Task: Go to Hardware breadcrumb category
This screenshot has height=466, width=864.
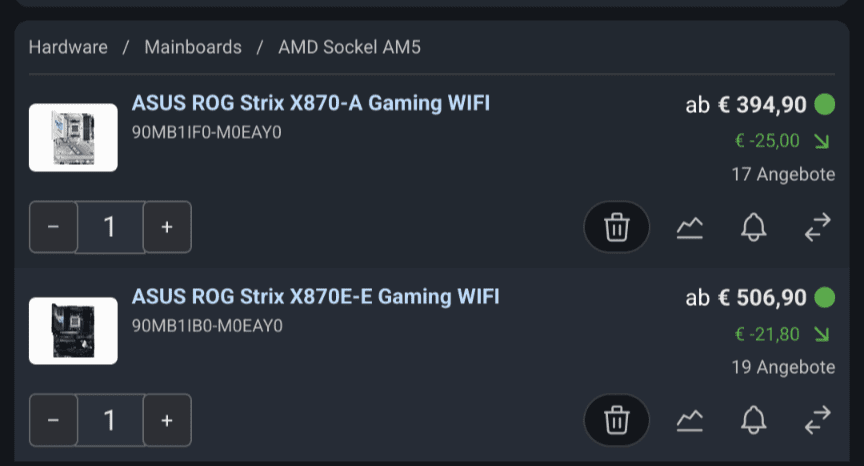Action: click(x=68, y=47)
